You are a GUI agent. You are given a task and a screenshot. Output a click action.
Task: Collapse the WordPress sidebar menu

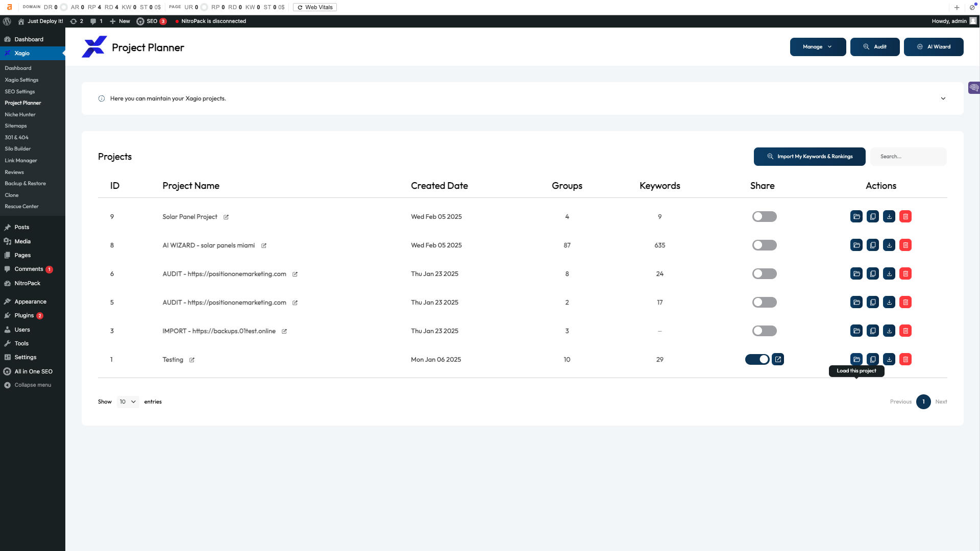pyautogui.click(x=28, y=385)
